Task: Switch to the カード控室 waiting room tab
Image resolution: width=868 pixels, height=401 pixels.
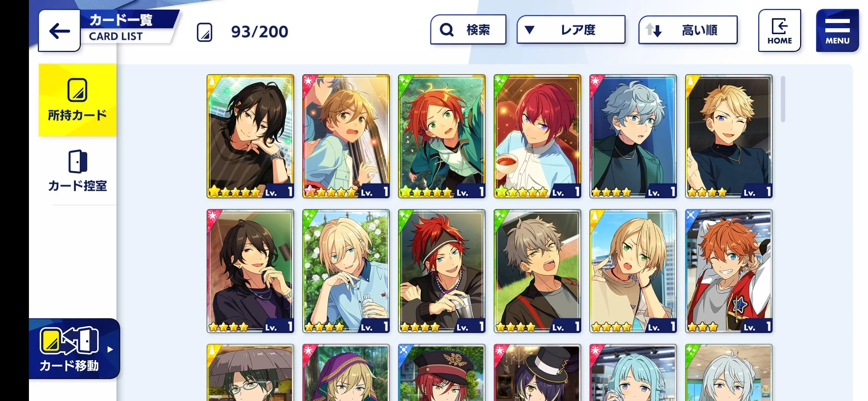Action: [78, 171]
